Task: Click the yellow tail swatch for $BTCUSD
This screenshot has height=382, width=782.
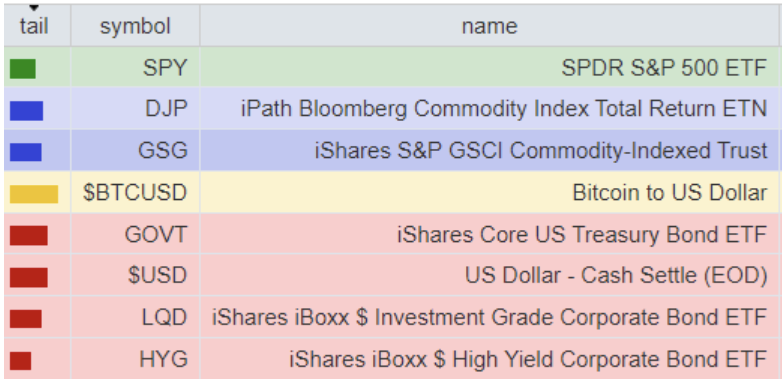Action: coord(34,194)
